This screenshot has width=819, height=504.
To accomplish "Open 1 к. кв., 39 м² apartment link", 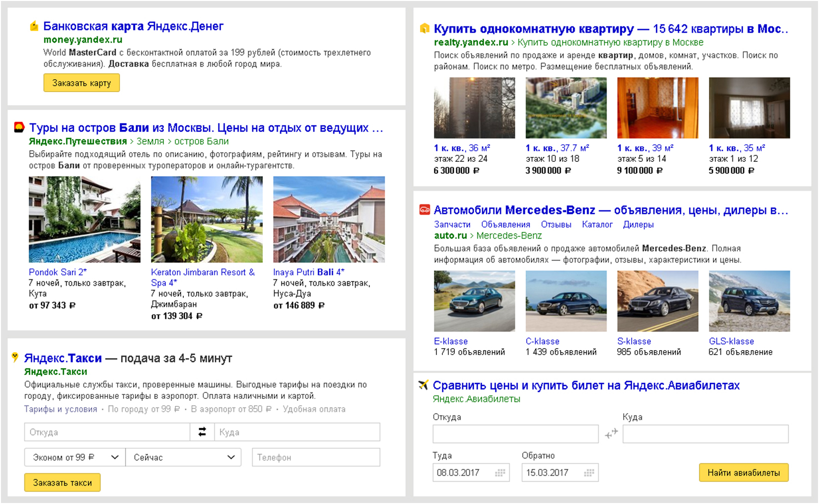I will pyautogui.click(x=645, y=148).
